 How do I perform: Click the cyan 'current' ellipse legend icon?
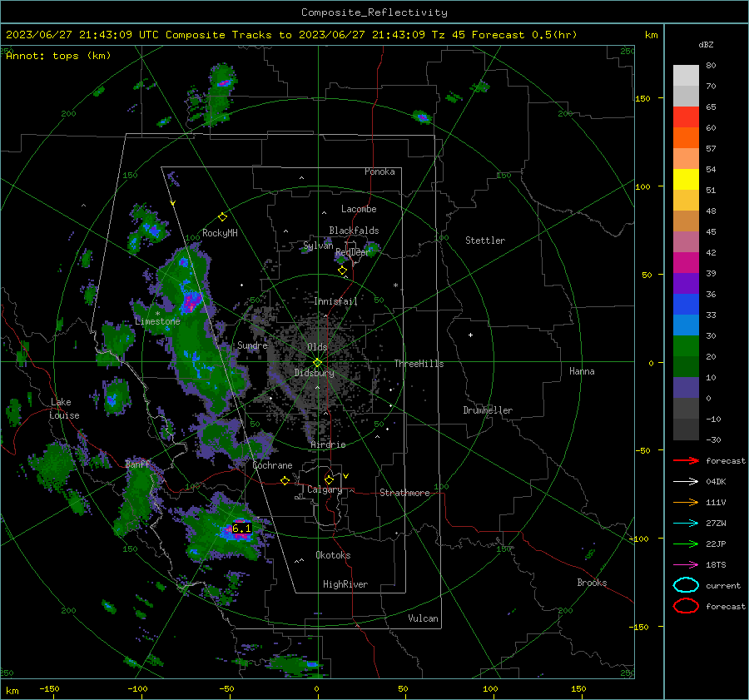tap(686, 585)
